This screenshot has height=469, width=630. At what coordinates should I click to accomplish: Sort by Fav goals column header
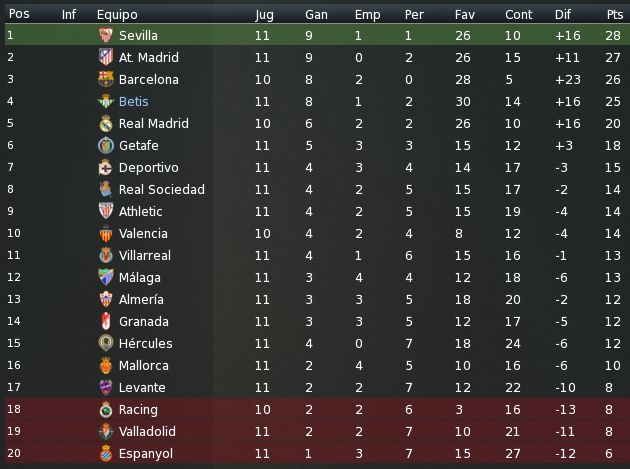464,14
